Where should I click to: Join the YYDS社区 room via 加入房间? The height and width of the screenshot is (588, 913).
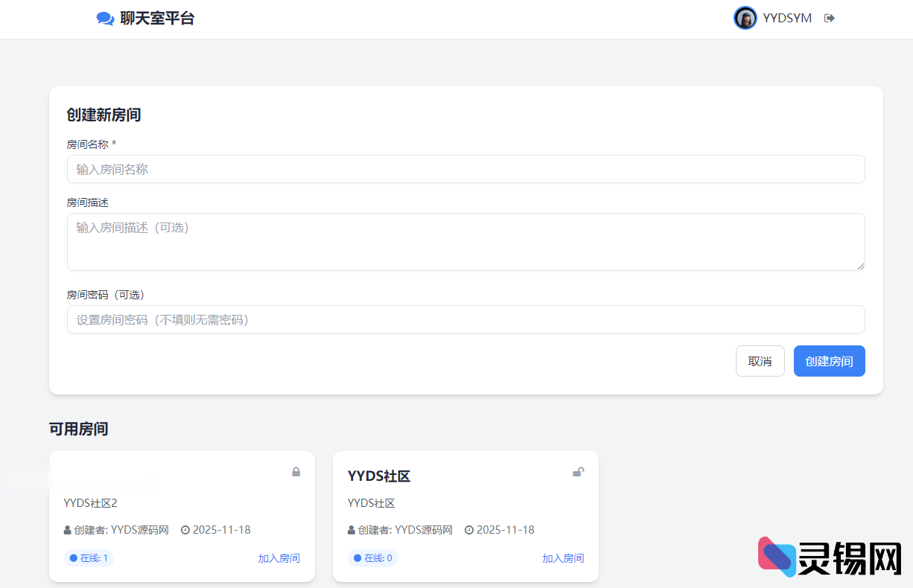tap(562, 558)
